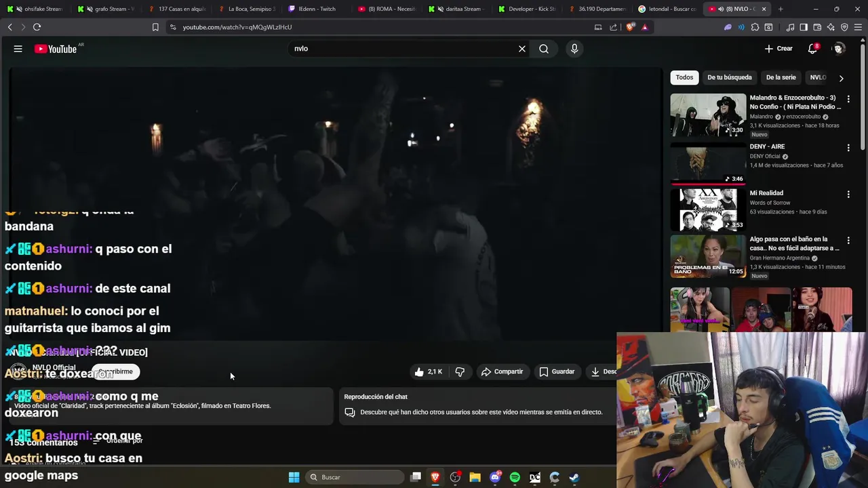
Task: Select the Todos filter chip
Action: [684, 77]
